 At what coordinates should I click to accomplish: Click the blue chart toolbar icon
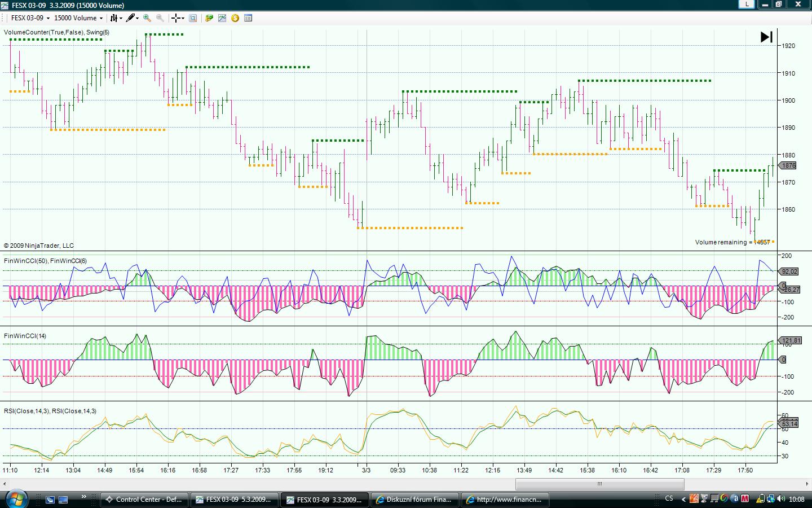click(222, 18)
